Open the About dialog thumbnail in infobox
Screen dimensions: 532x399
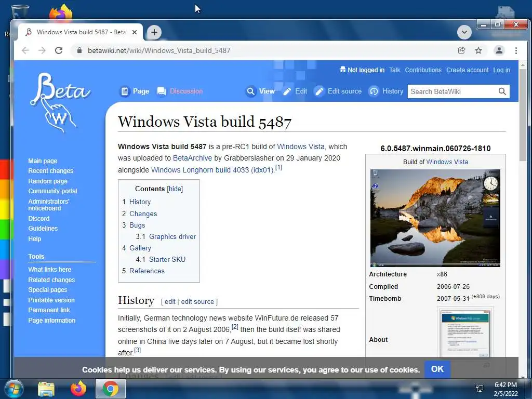[x=465, y=334]
